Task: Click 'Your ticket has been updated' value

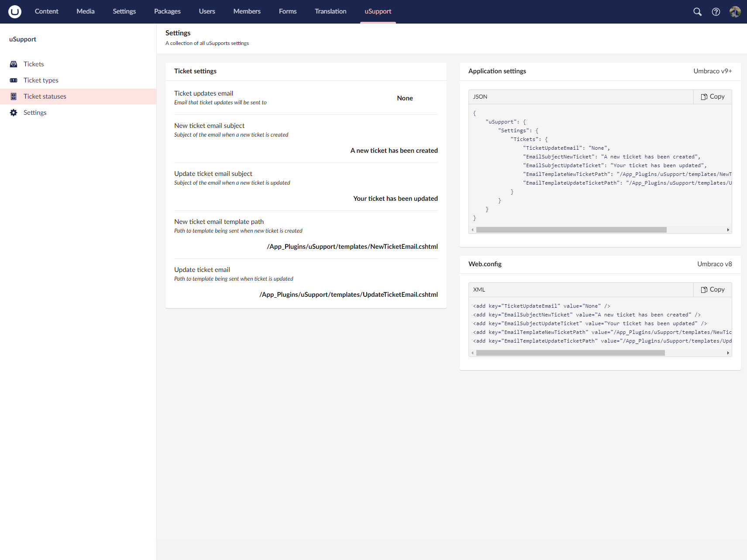Action: pyautogui.click(x=396, y=199)
